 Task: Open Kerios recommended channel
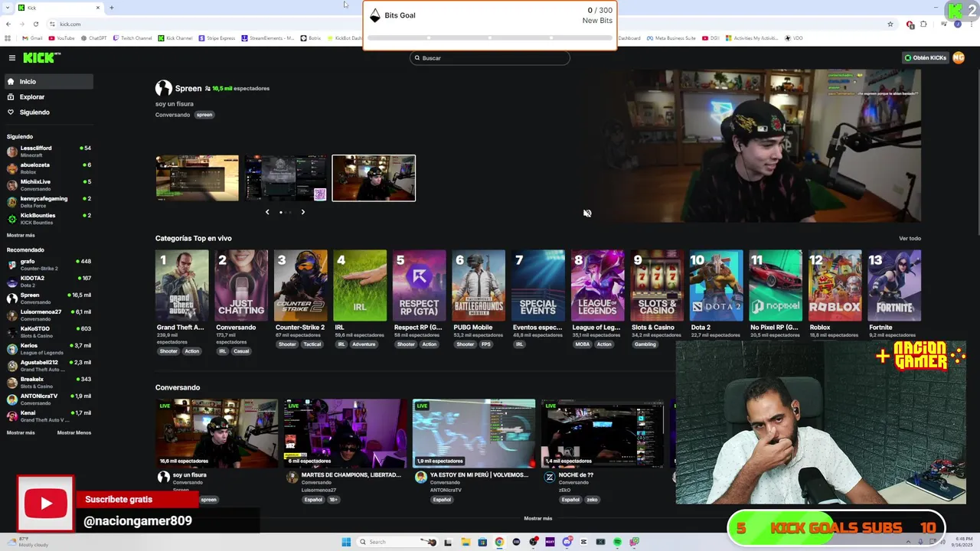click(47, 348)
